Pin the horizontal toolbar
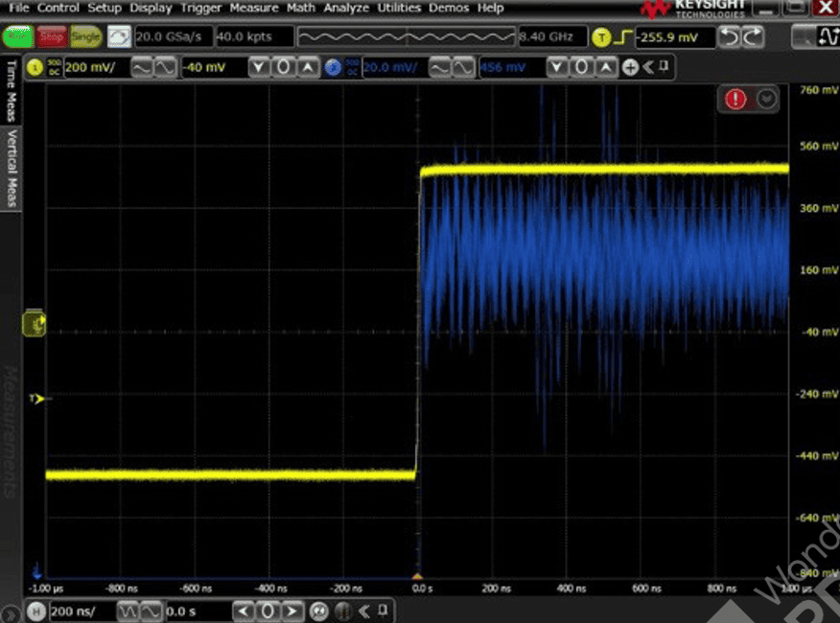This screenshot has height=623, width=840. coord(383,611)
